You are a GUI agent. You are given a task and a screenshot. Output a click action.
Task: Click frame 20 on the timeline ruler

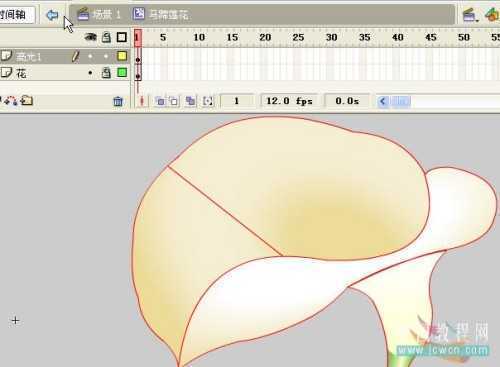pos(265,37)
